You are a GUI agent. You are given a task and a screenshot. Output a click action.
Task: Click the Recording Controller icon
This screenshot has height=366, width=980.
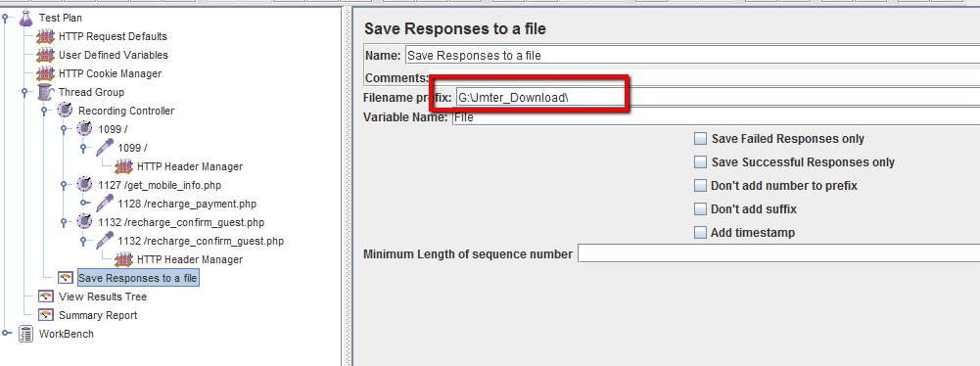click(x=65, y=111)
